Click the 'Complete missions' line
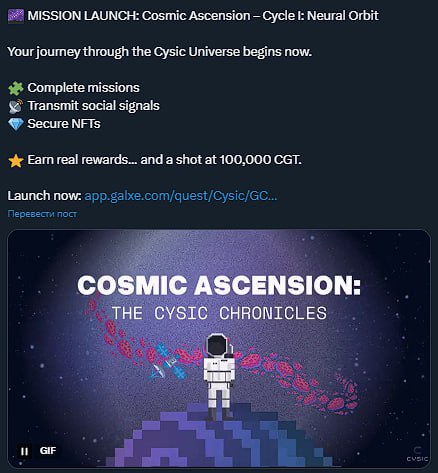438x473 pixels. (83, 88)
